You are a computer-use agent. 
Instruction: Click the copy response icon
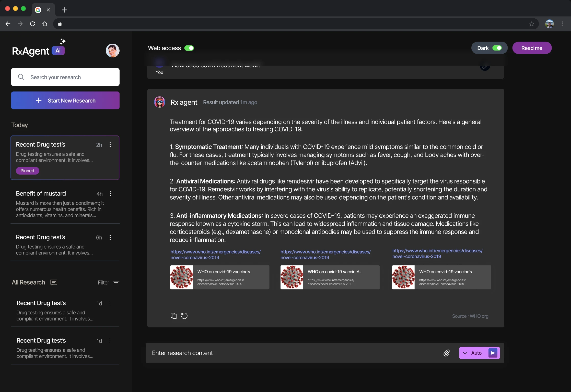pyautogui.click(x=173, y=316)
